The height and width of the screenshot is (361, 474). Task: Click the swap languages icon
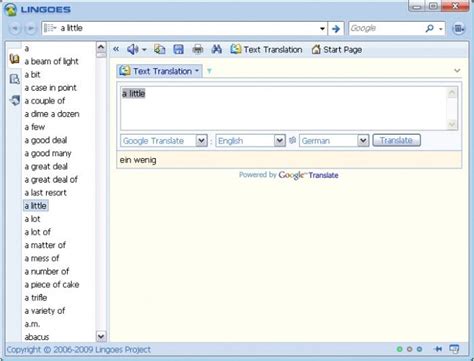click(292, 140)
